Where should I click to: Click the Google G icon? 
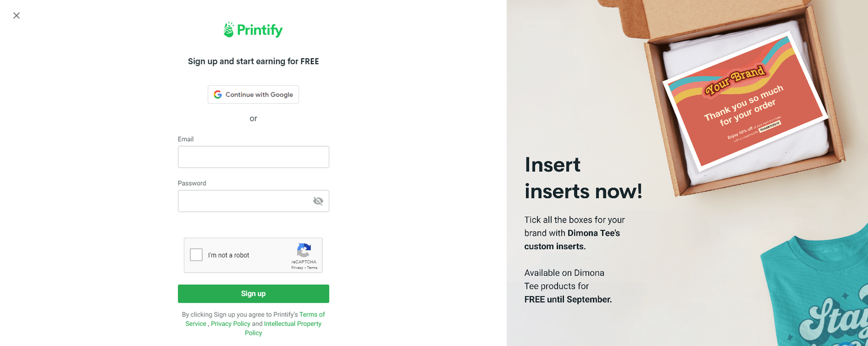(x=218, y=94)
